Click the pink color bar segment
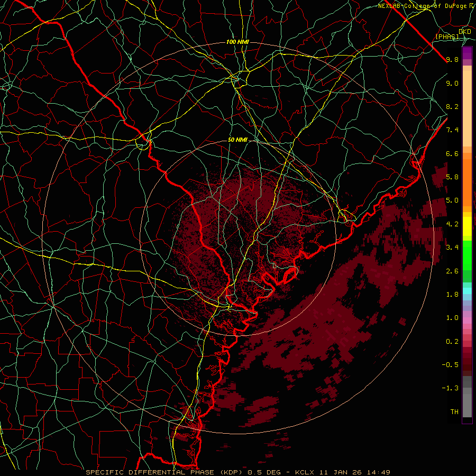The width and height of the screenshot is (476, 476). pyautogui.click(x=467, y=321)
